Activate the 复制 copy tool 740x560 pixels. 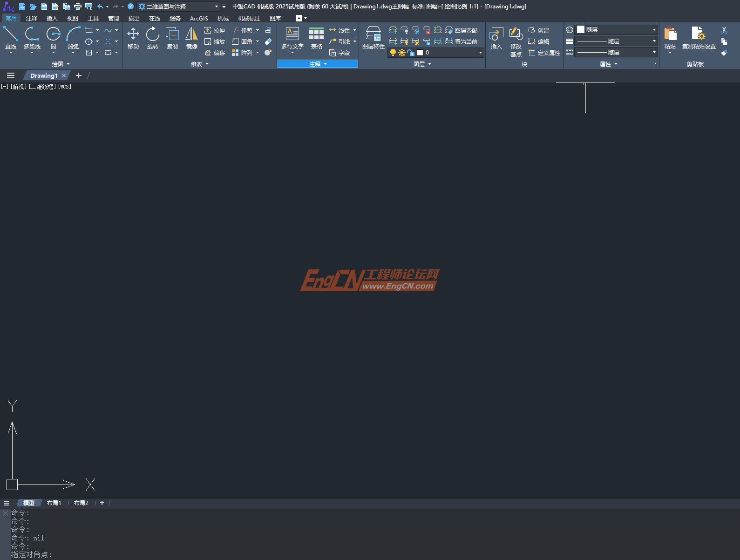tap(172, 37)
